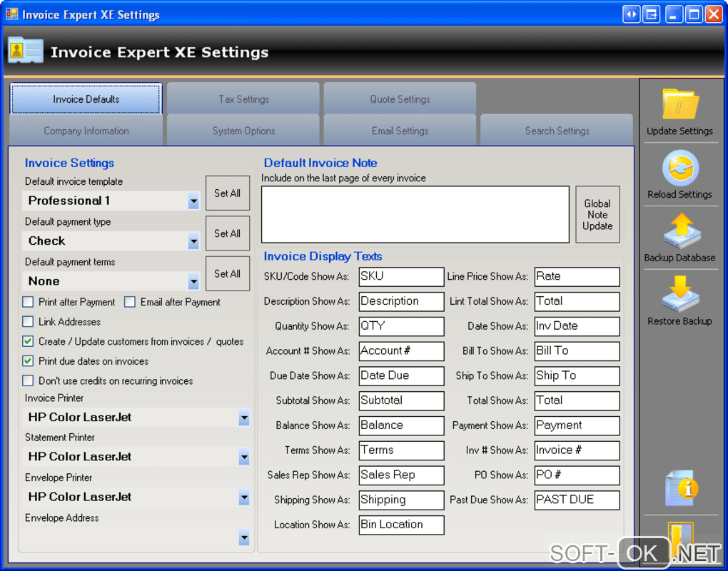728x571 pixels.
Task: Open the Invoice Printer dropdown
Action: coord(244,418)
